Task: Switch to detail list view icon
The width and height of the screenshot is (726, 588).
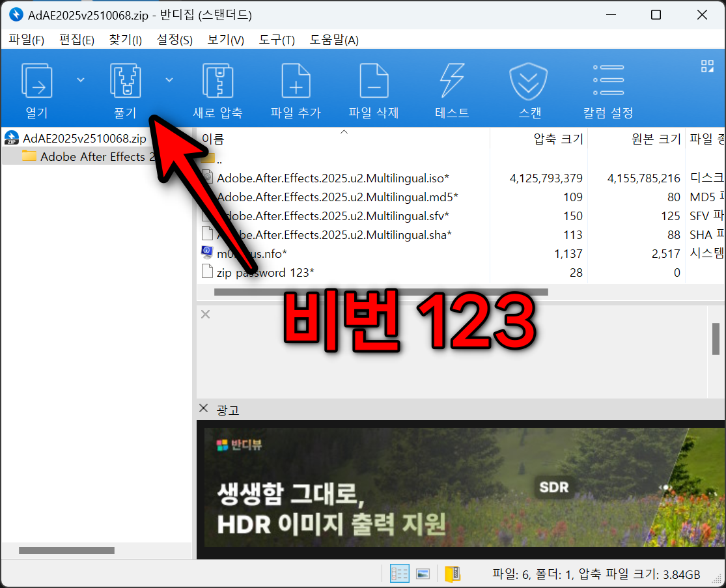Action: [399, 573]
